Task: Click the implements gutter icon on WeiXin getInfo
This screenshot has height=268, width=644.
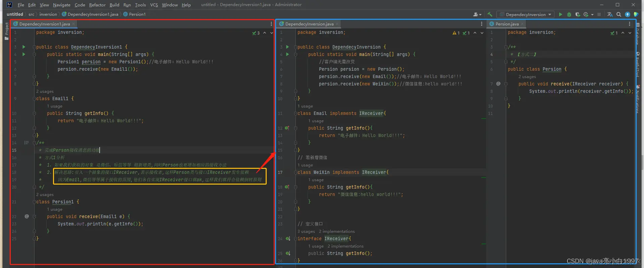Action: [287, 187]
